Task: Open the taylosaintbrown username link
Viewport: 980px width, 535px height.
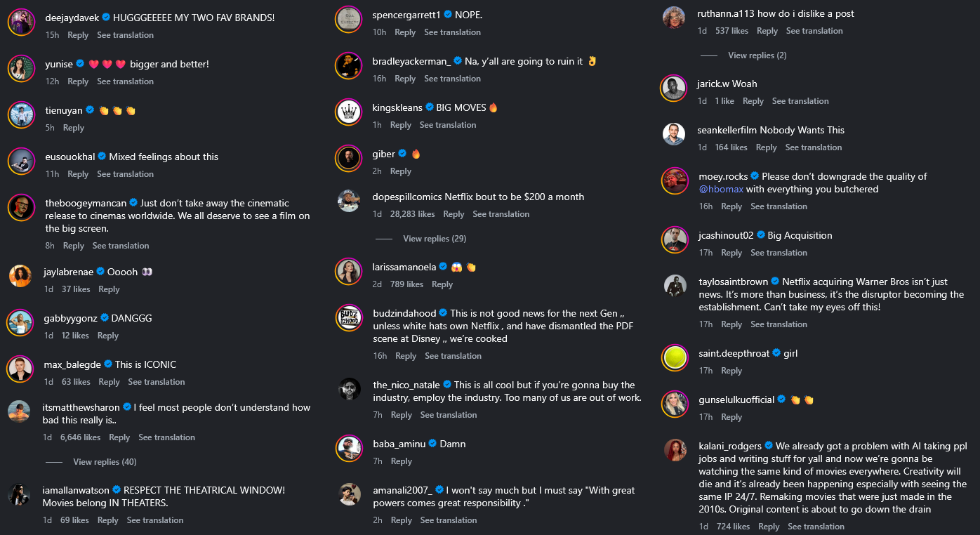Action: coord(733,282)
